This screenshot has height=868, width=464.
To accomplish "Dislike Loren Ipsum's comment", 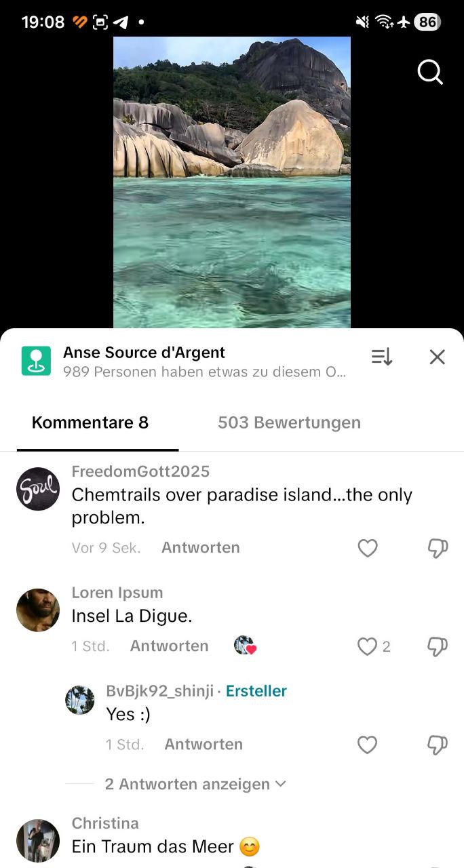I will pos(438,646).
